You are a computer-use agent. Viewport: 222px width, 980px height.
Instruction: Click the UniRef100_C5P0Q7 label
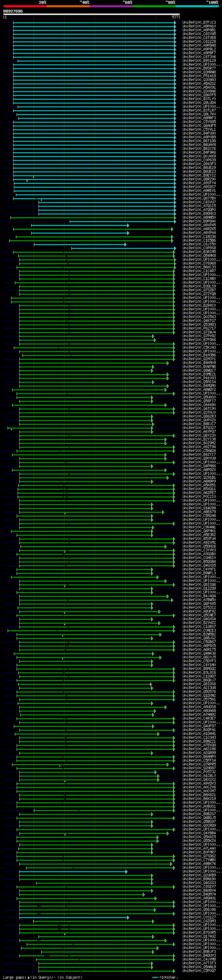click(199, 971)
